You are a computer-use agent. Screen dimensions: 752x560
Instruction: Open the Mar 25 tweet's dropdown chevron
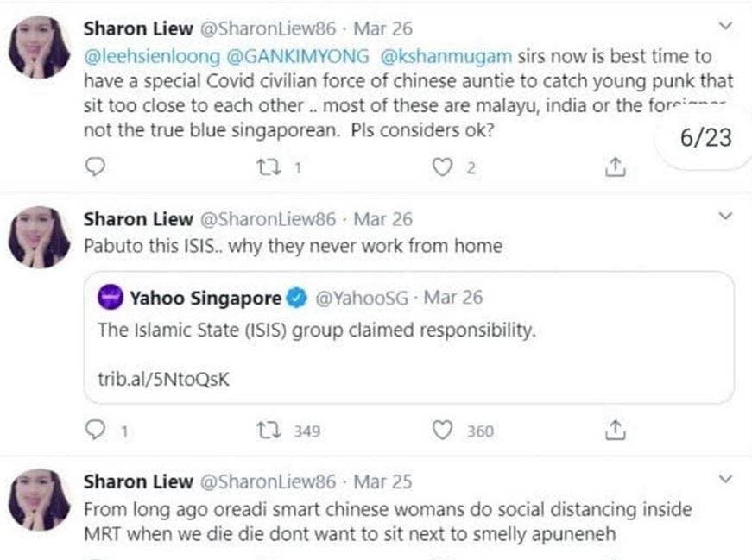click(725, 479)
